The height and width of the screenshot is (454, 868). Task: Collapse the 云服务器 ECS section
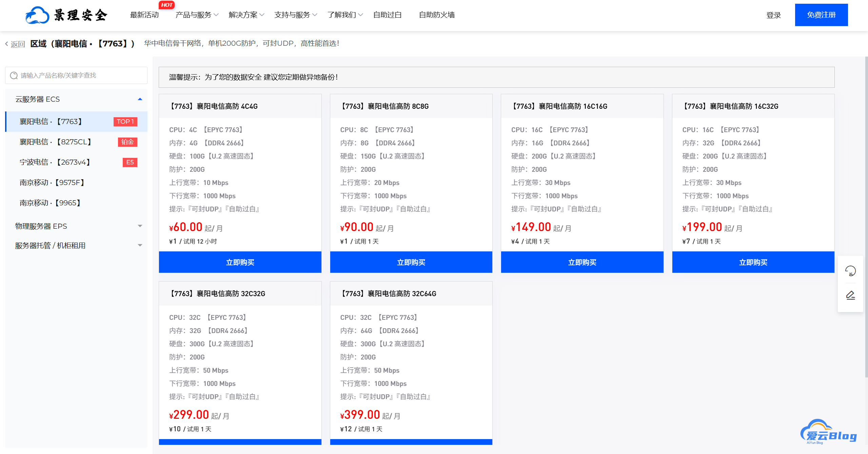click(140, 99)
